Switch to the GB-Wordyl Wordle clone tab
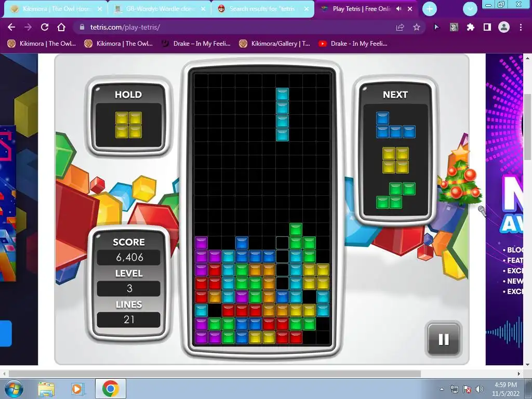The height and width of the screenshot is (399, 532). coord(160,9)
